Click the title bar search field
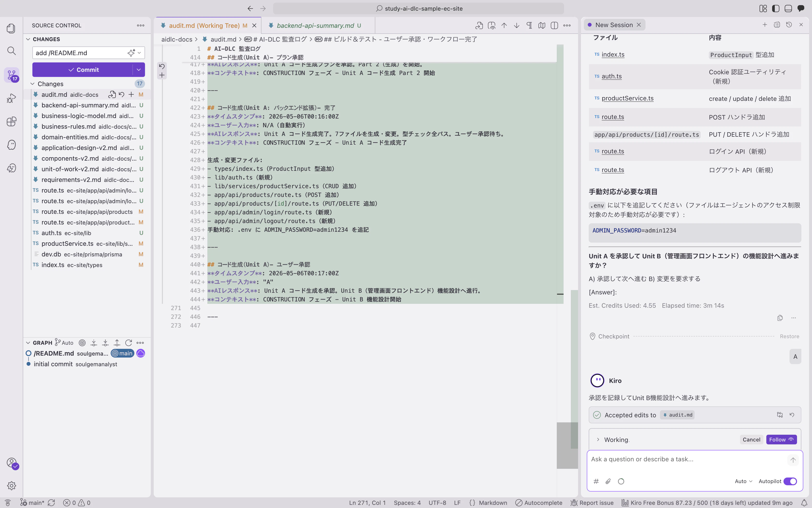The image size is (812, 508). click(418, 8)
